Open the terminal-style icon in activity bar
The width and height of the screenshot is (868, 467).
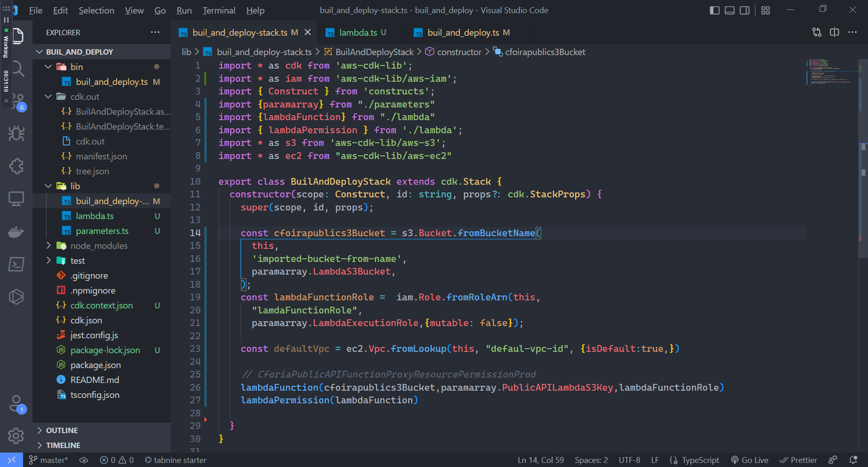16,264
